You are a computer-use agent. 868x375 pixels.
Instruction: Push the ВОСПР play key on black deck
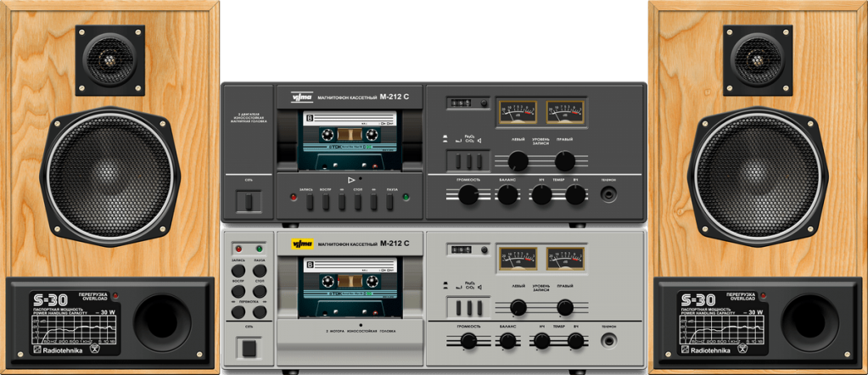click(326, 202)
